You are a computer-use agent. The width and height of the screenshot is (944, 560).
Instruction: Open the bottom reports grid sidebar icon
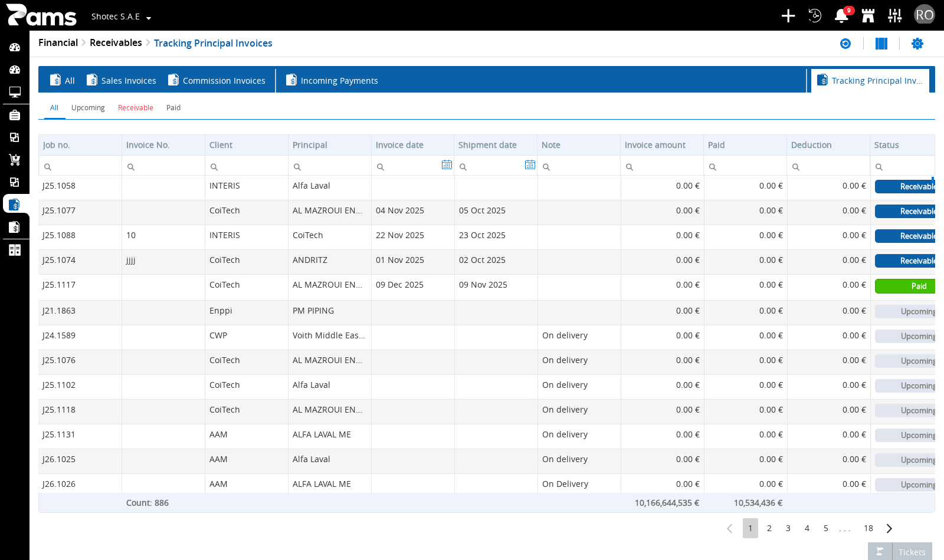15,250
